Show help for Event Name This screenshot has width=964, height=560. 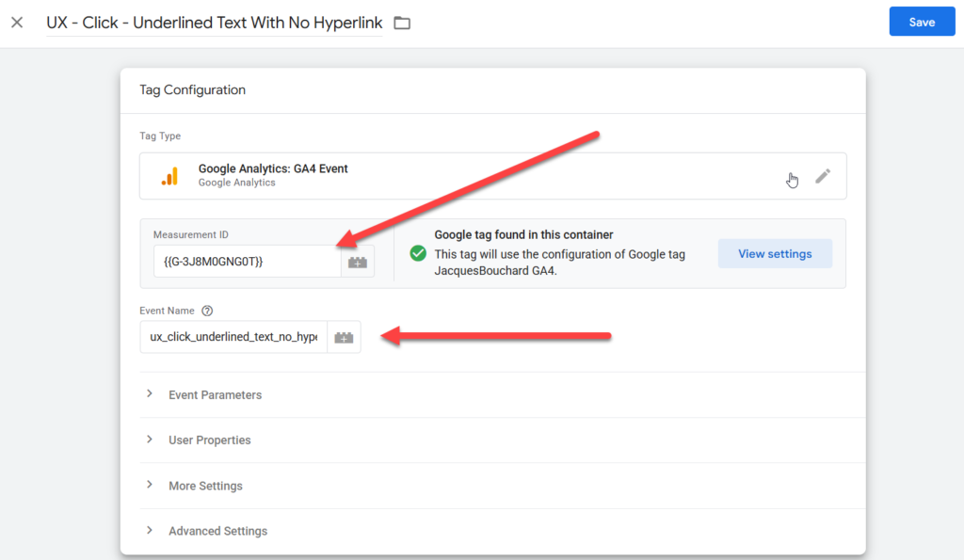(x=207, y=311)
